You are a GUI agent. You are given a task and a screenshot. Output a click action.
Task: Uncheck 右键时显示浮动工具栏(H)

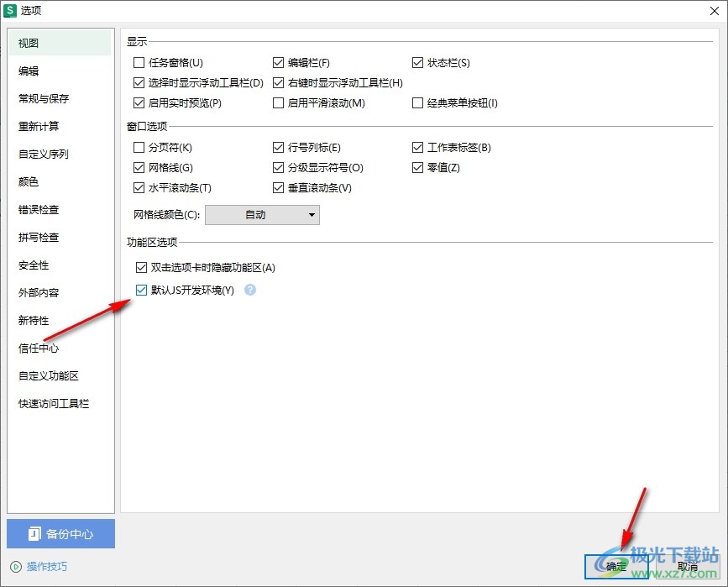[x=278, y=82]
